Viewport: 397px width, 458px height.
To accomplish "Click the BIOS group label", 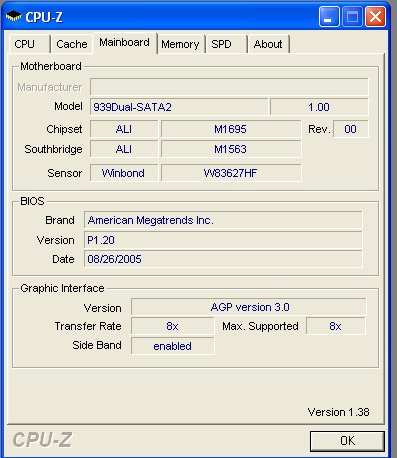I will [x=32, y=201].
